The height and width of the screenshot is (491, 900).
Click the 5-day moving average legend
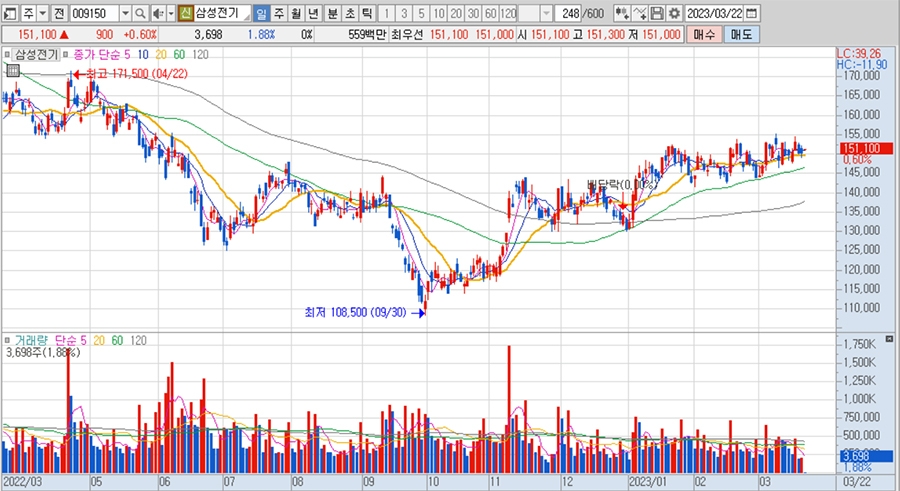coord(127,55)
